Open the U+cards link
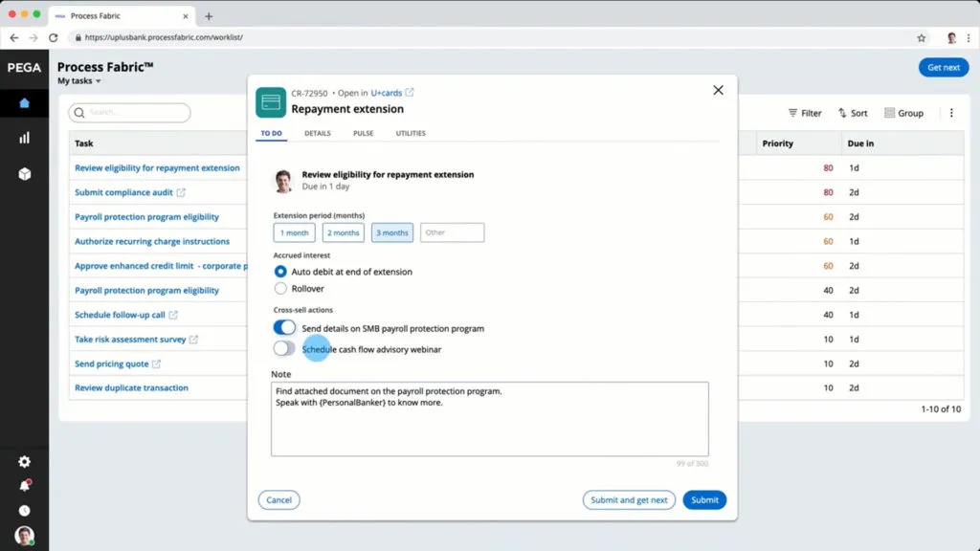Image resolution: width=980 pixels, height=551 pixels. (x=387, y=93)
